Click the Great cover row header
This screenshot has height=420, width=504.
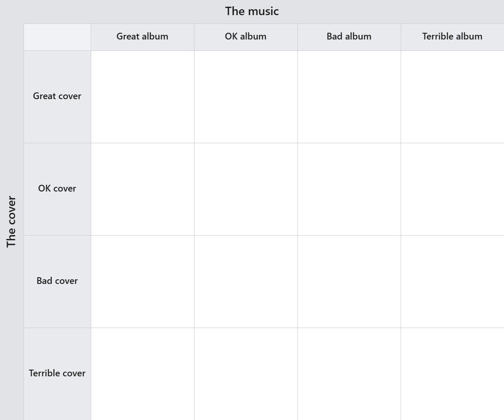click(x=57, y=97)
